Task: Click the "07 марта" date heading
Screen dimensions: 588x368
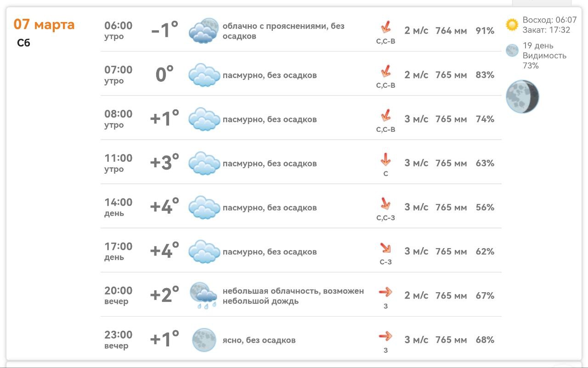Action: tap(44, 24)
